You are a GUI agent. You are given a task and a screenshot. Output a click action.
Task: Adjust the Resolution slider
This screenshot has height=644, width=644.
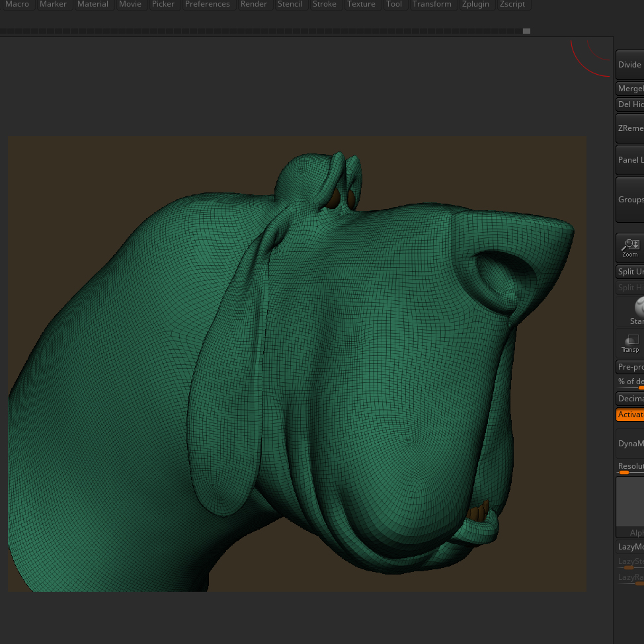tap(630, 467)
